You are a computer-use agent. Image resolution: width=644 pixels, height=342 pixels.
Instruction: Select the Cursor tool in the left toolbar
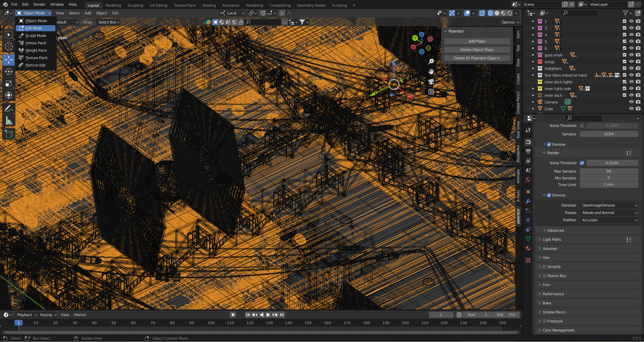(9, 46)
